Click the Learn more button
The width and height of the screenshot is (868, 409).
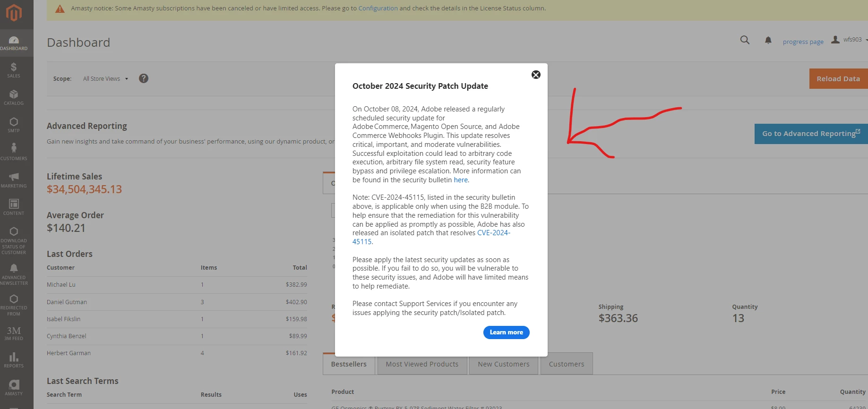(x=506, y=332)
